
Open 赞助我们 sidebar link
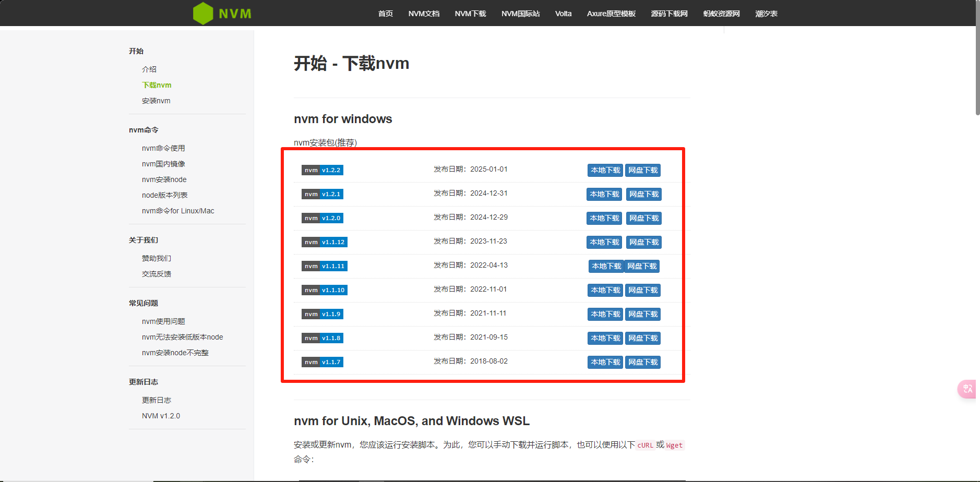(157, 258)
